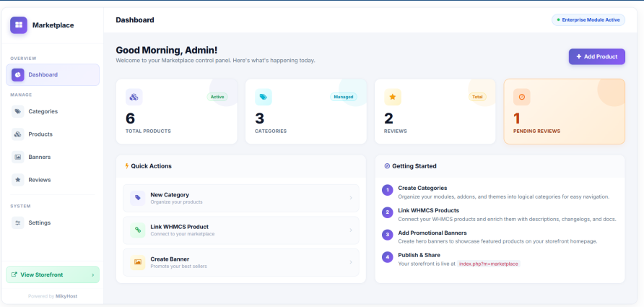Image resolution: width=644 pixels, height=307 pixels.
Task: Click the Create Banner row chevron
Action: pos(351,262)
